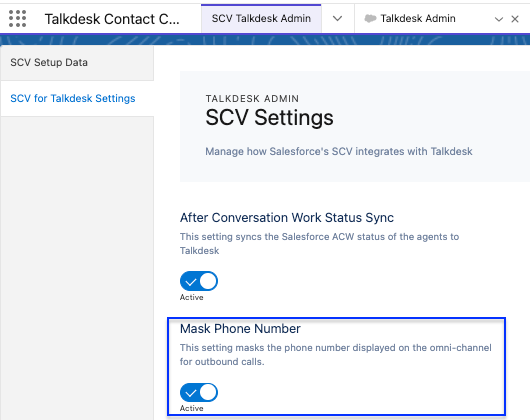The image size is (530, 420).
Task: Click the Talkdesk Contact C... app name
Action: (x=112, y=19)
